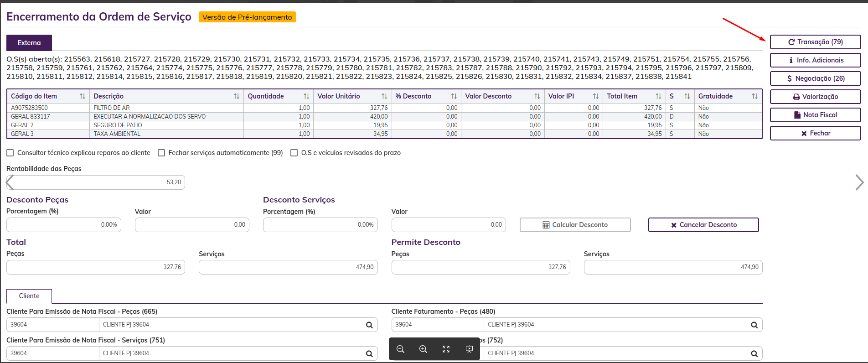This screenshot has width=868, height=363.
Task: Sort by the S column arrows icon
Action: click(687, 96)
